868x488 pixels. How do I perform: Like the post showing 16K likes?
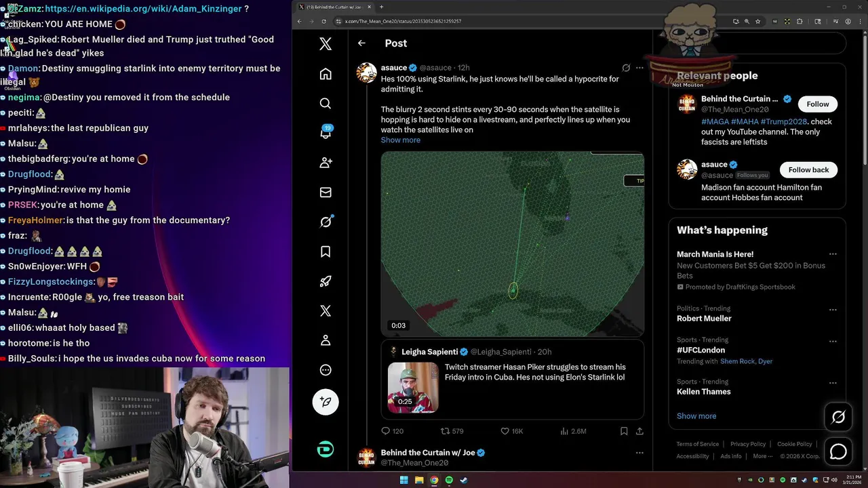pyautogui.click(x=511, y=431)
